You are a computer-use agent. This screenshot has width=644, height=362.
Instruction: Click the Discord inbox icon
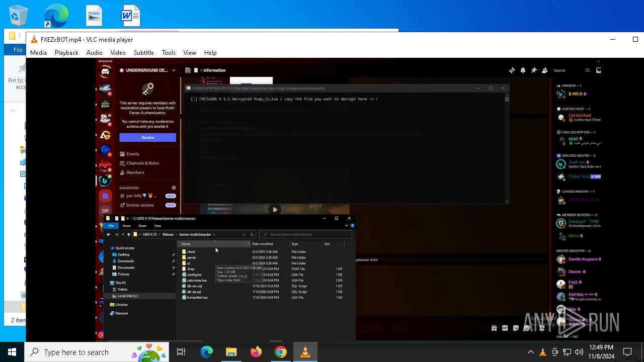coord(598,70)
